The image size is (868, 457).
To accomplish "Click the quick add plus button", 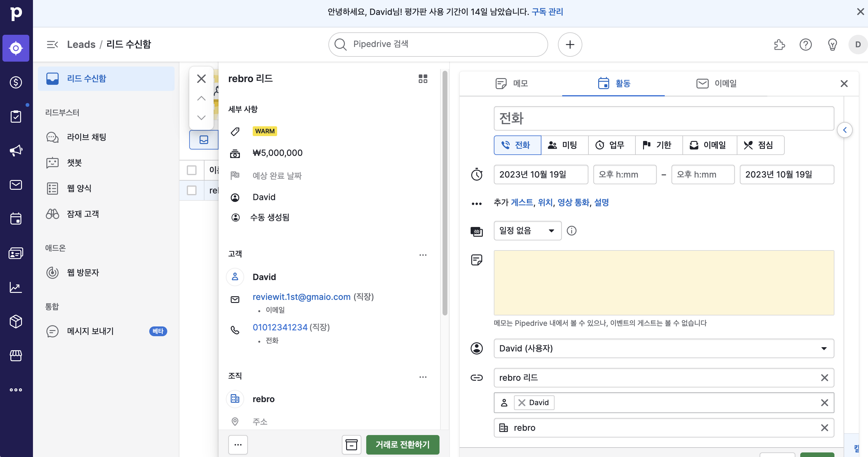I will 570,45.
